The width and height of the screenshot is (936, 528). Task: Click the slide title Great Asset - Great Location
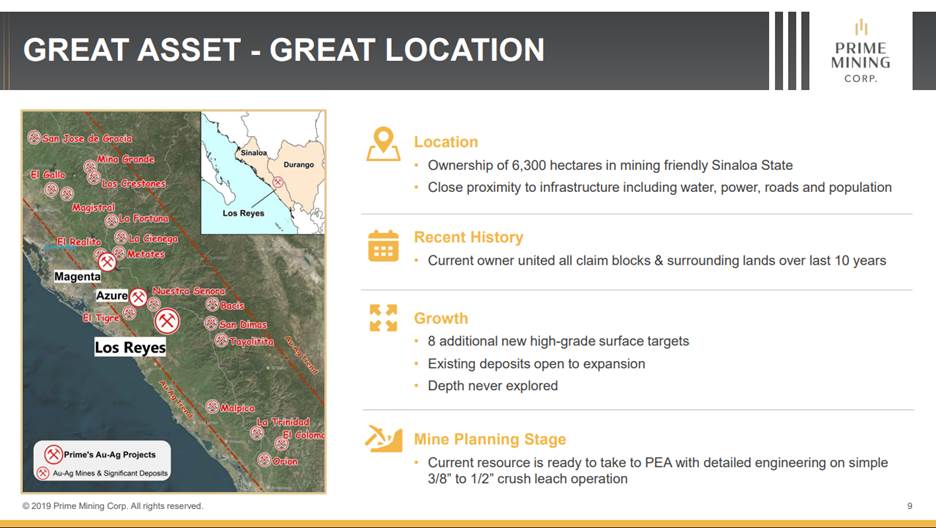click(x=283, y=50)
